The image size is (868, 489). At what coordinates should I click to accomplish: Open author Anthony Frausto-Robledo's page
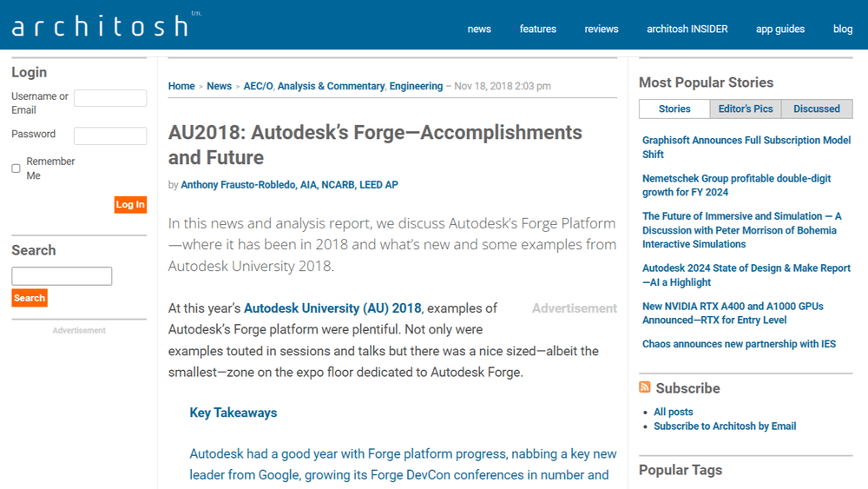(290, 184)
